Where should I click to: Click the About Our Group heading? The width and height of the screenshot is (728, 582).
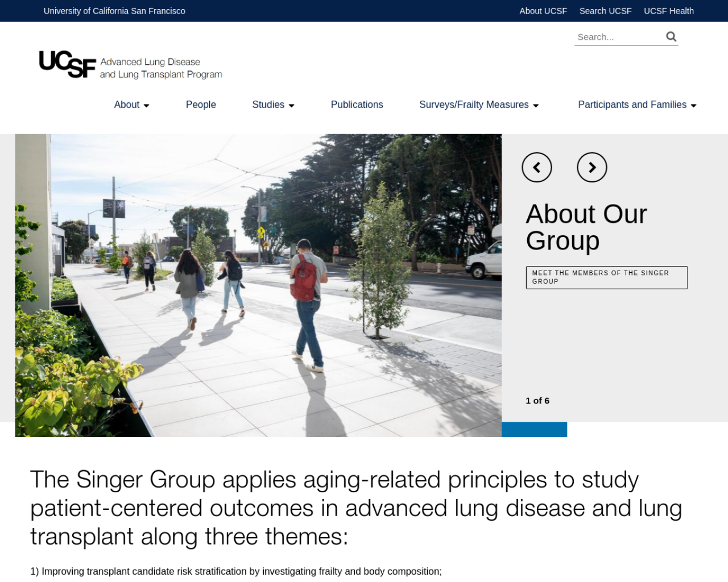586,227
